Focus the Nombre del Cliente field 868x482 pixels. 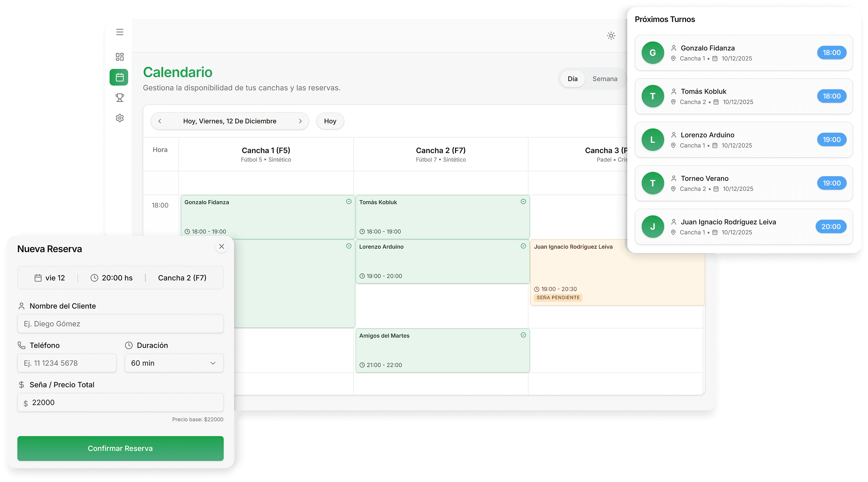pyautogui.click(x=120, y=324)
